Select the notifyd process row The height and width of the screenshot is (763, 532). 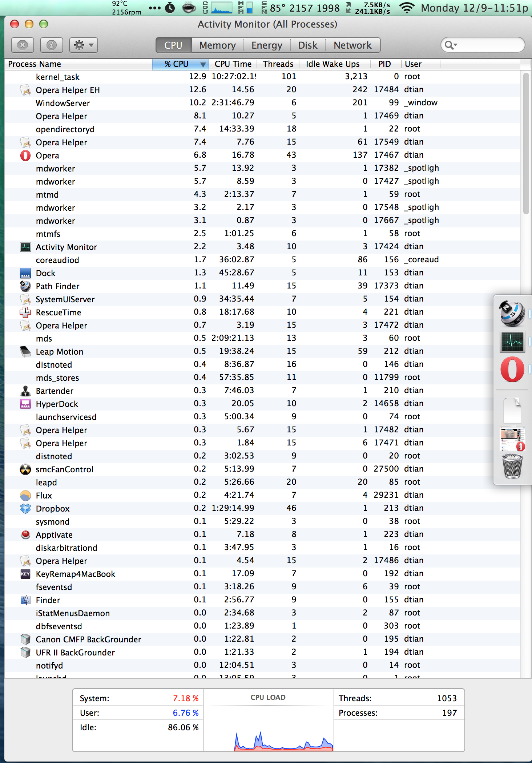(262, 666)
